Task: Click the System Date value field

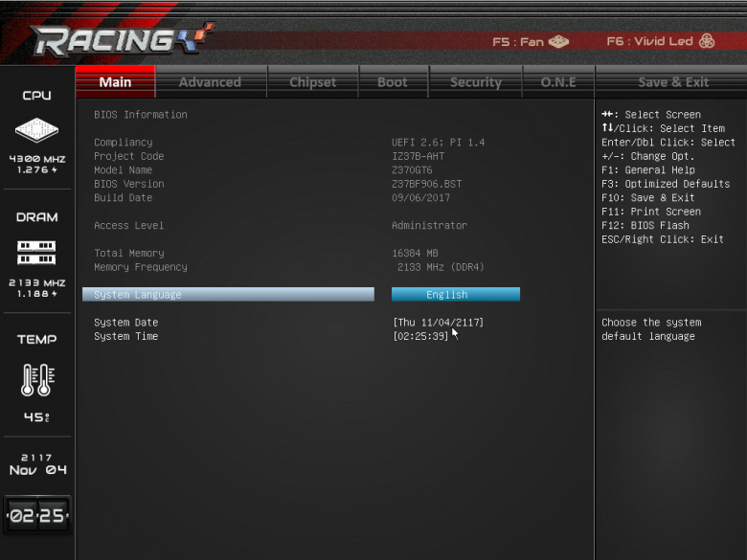Action: pos(439,323)
